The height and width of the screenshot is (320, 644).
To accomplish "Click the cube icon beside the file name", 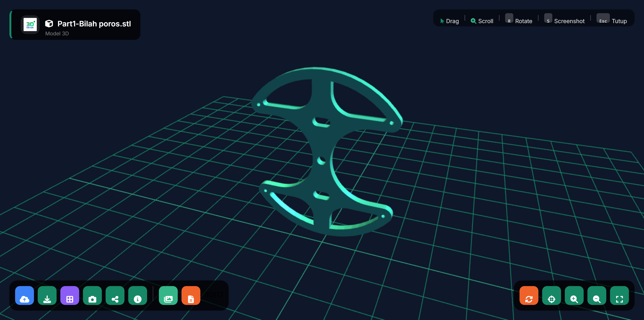I will point(49,24).
